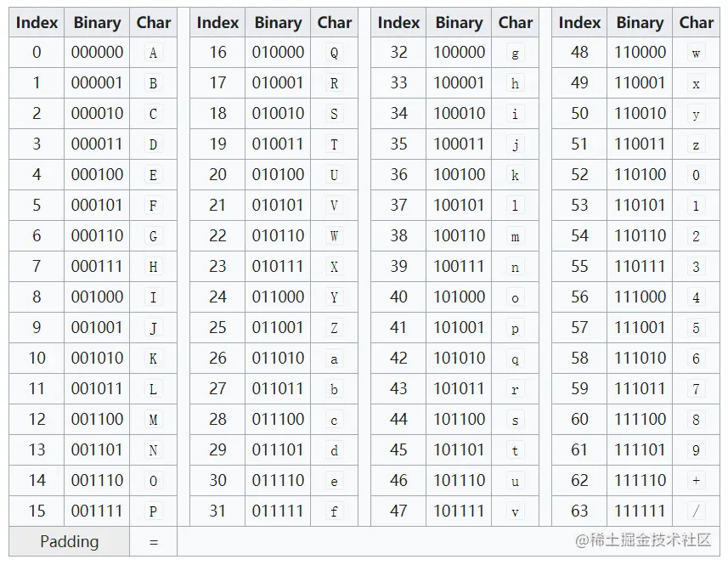
Task: Click char cell a in row 26
Action: click(x=335, y=359)
